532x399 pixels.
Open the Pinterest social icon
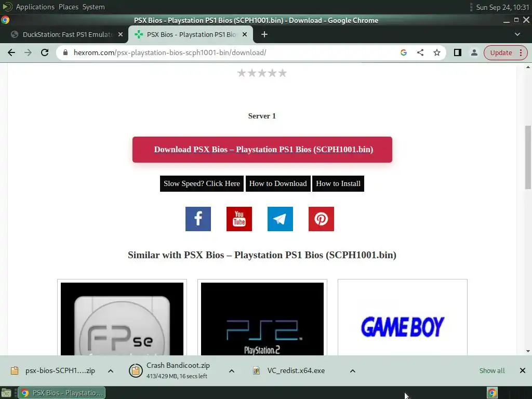pyautogui.click(x=321, y=219)
